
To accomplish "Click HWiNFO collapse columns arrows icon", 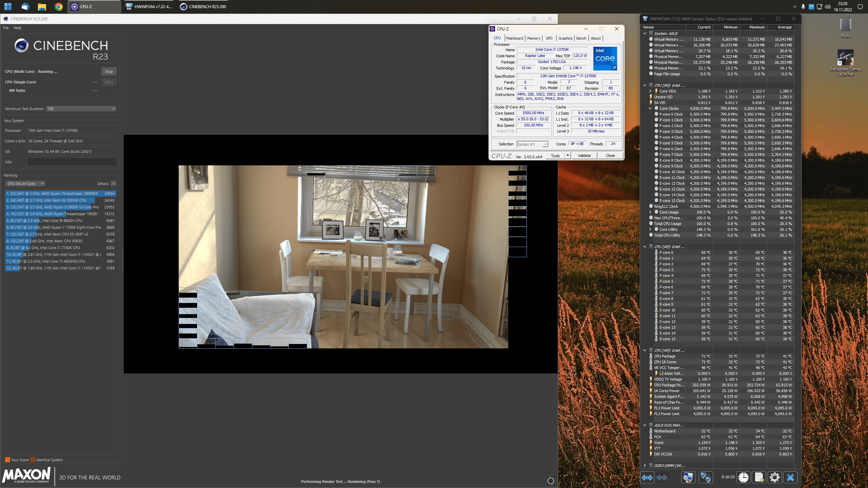I will (662, 477).
